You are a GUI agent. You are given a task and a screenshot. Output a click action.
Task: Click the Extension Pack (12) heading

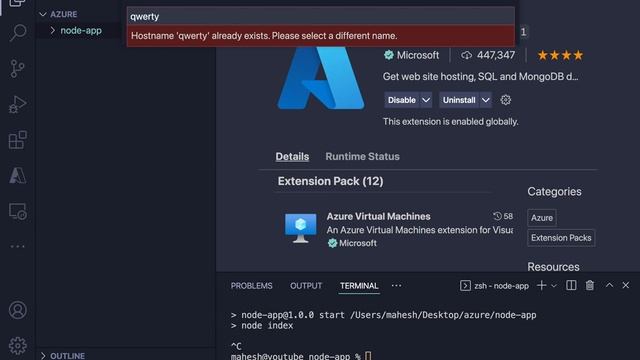(x=330, y=181)
